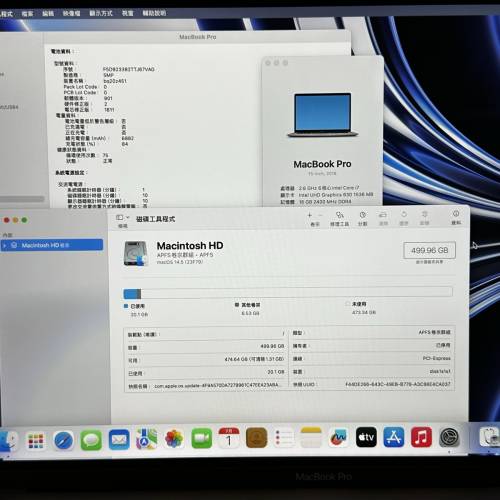Click the "macOS 14.5" version line
Viewport: 500px width, 500px height.
pyautogui.click(x=180, y=262)
